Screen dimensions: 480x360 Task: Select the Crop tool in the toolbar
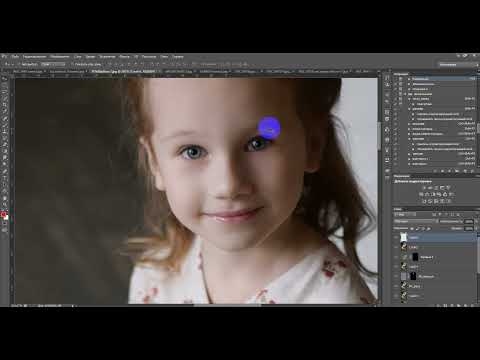(4, 105)
